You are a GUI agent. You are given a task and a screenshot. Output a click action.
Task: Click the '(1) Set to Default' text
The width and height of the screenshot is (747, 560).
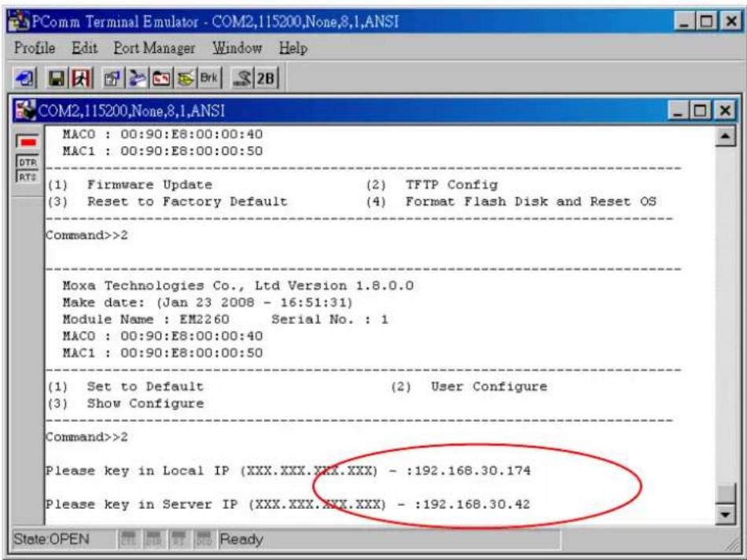pos(125,386)
